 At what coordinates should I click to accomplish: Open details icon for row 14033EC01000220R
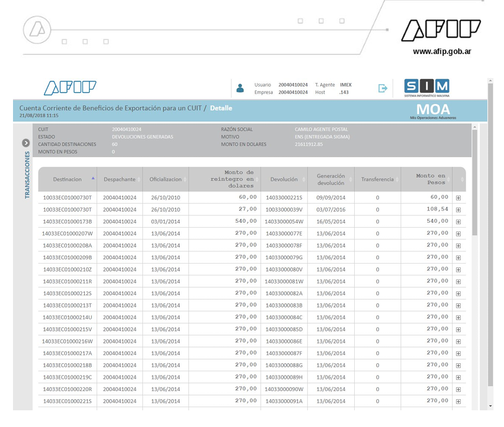458,389
